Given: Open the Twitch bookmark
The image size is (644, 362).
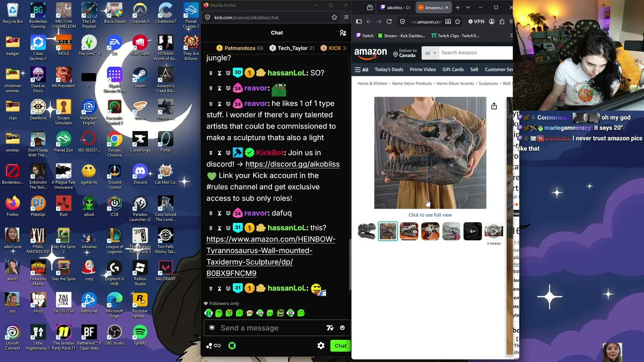Looking at the screenshot, I should coord(364,36).
